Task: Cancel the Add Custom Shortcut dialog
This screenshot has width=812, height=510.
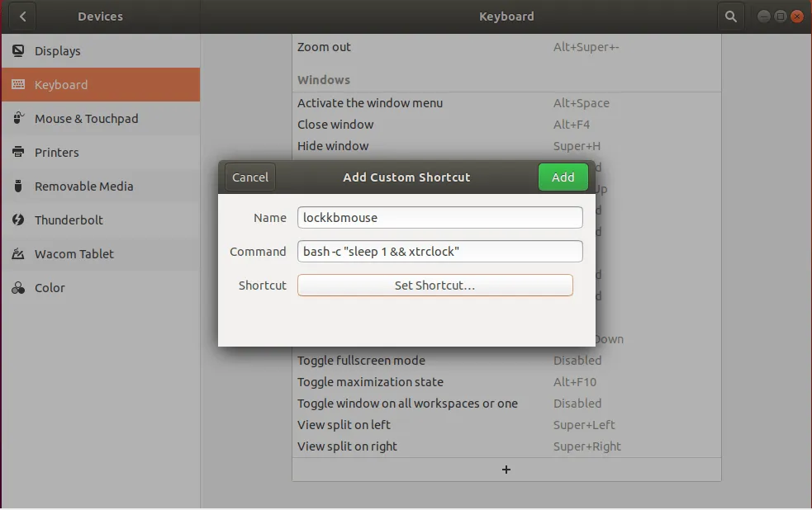Action: tap(249, 177)
